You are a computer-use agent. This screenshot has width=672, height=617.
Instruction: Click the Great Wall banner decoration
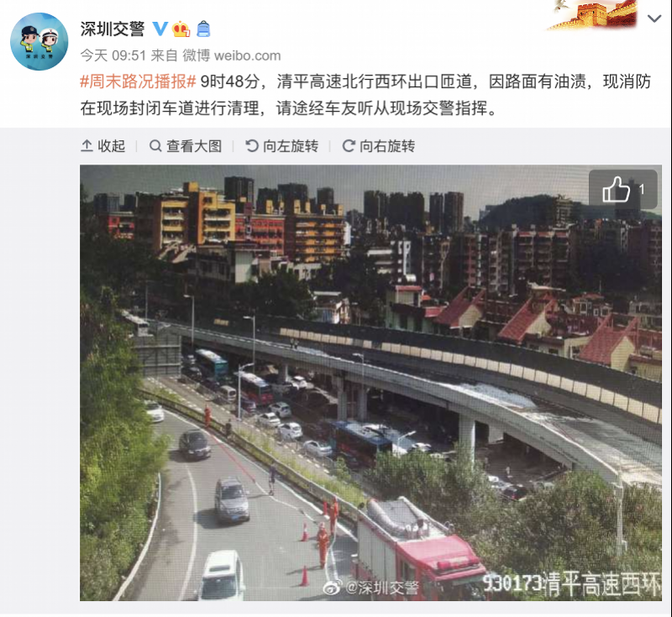(x=592, y=15)
